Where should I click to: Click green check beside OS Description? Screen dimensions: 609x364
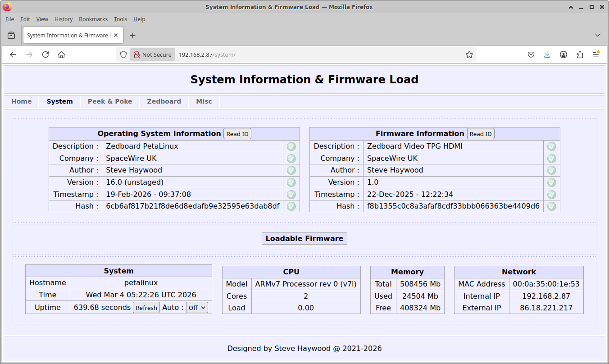(291, 146)
